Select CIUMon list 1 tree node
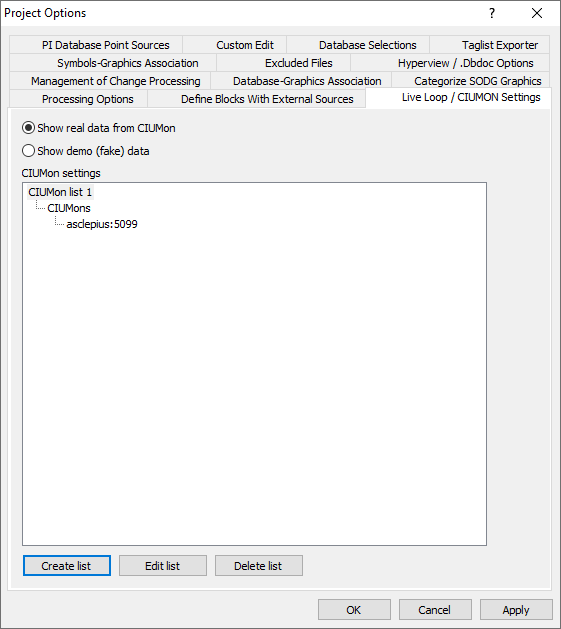This screenshot has height=629, width=561. [x=60, y=192]
